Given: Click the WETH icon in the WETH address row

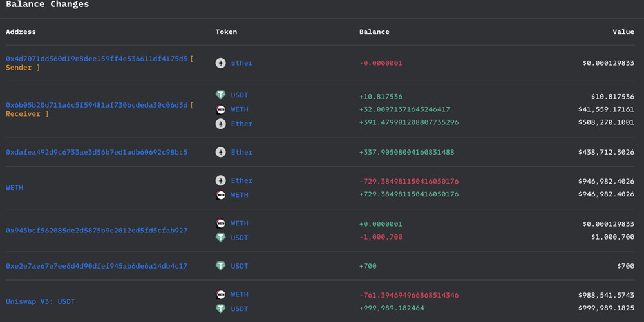Looking at the screenshot, I should click(221, 195).
